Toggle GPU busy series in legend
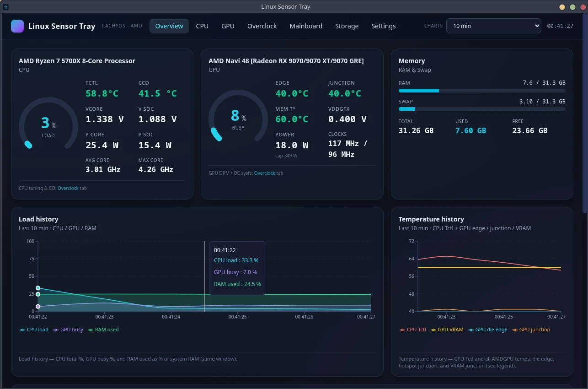Viewport: 588px width, 389px height. 68,330
